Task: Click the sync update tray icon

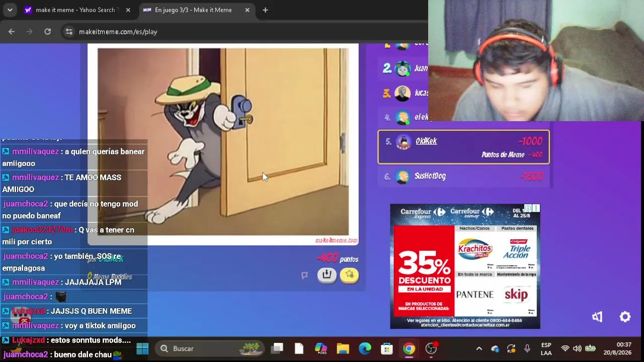Action: point(511,348)
